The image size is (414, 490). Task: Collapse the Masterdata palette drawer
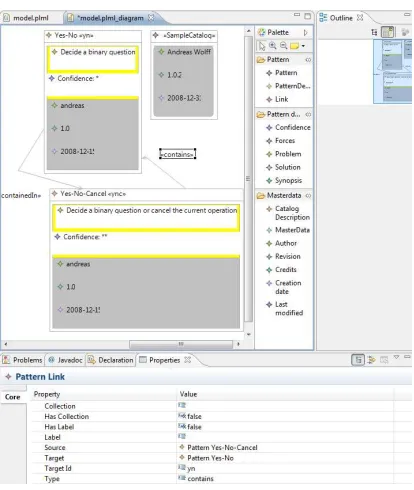pyautogui.click(x=308, y=196)
